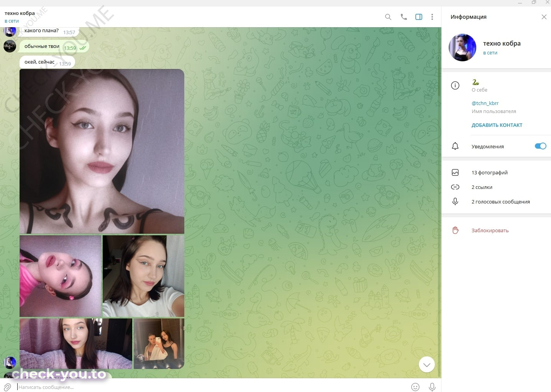Record a voice message with microphone icon

(432, 387)
